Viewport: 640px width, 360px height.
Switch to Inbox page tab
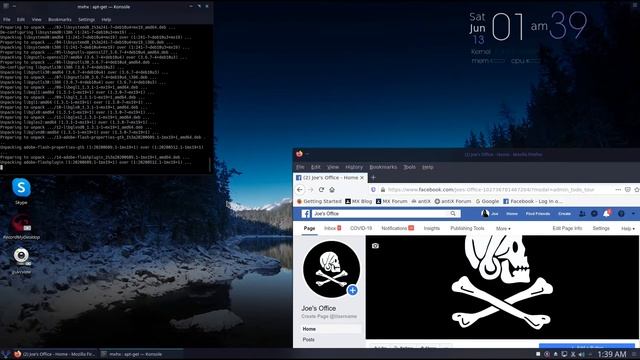pos(332,228)
